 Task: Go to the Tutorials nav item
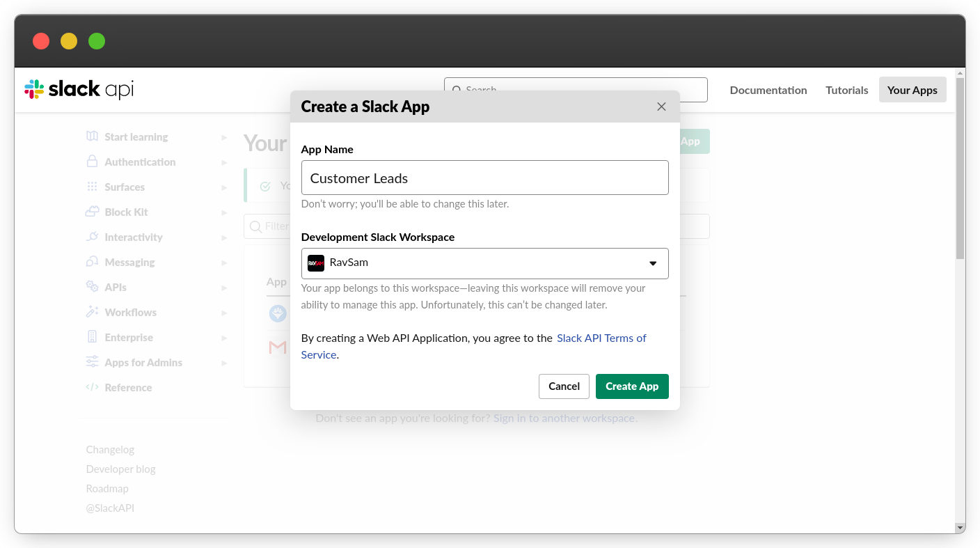click(x=846, y=90)
